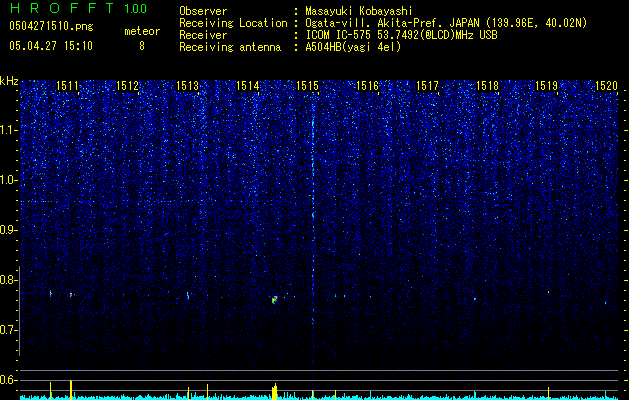Click the date stamp 05.04.27 15:10

coord(51,46)
